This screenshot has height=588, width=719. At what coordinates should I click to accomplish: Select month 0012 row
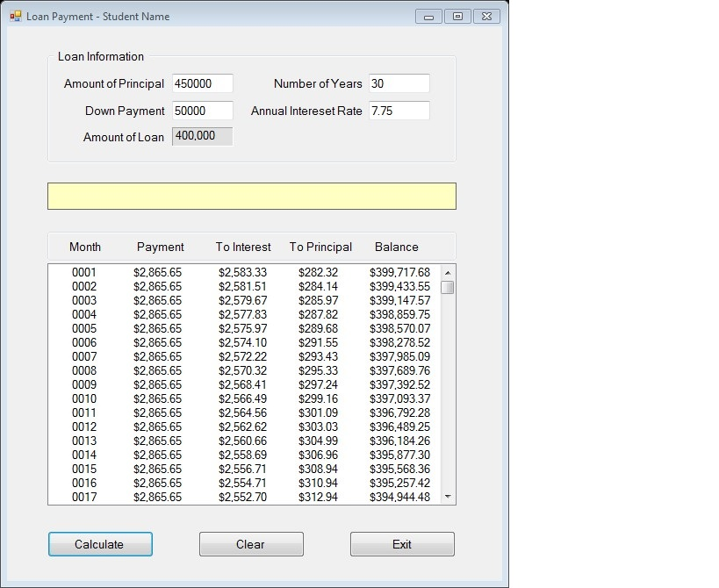pyautogui.click(x=244, y=427)
